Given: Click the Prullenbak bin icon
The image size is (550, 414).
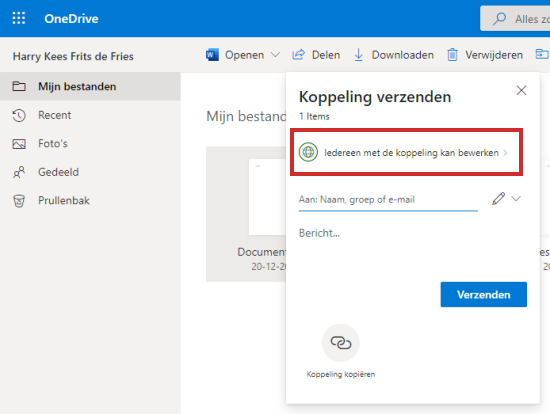Looking at the screenshot, I should click(19, 201).
